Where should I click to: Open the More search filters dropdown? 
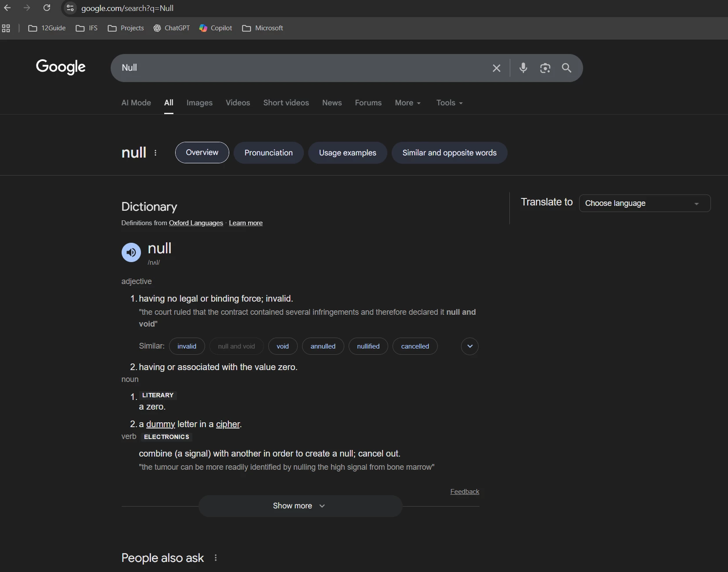point(407,103)
